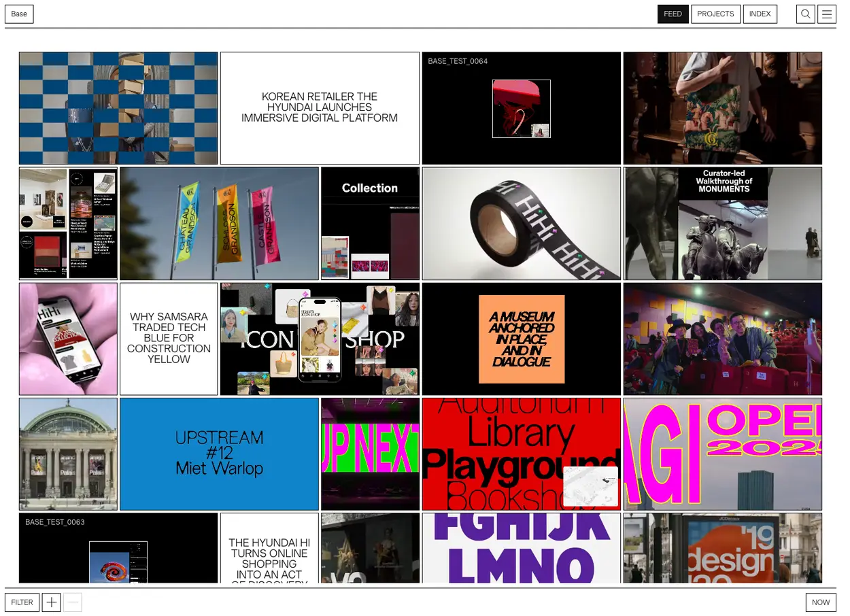The height and width of the screenshot is (616, 850).
Task: Open the BASE_TEST_0063 tile
Action: (118, 548)
